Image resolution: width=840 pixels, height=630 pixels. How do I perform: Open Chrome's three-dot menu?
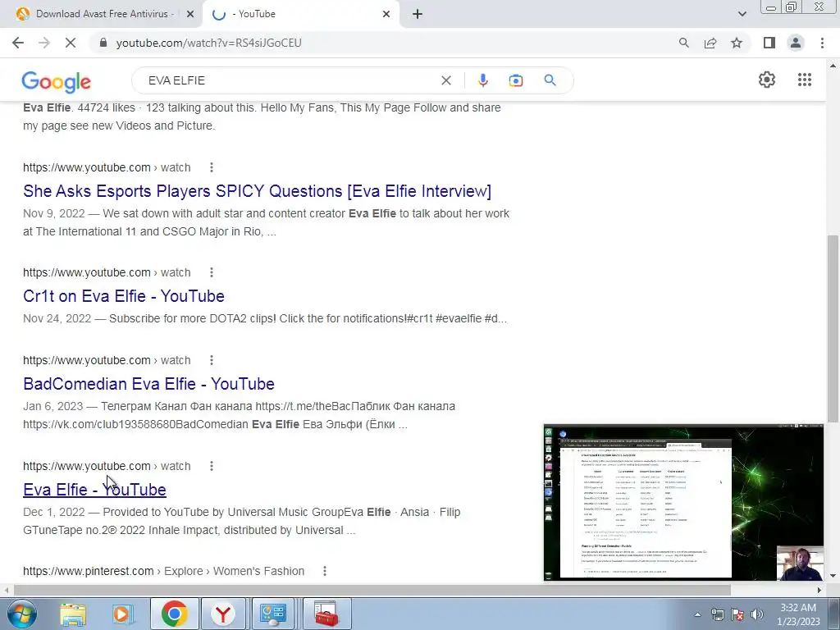[822, 43]
